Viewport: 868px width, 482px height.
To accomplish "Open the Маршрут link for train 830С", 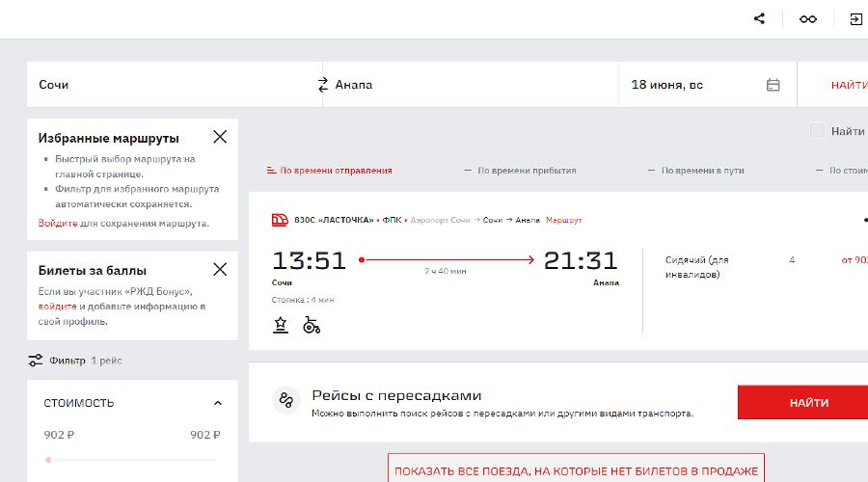I will point(563,220).
